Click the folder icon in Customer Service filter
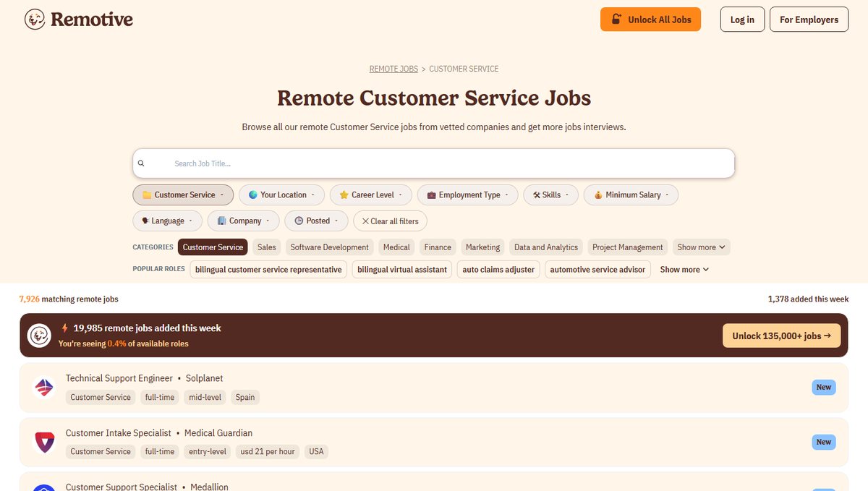The width and height of the screenshot is (868, 491). click(x=147, y=195)
